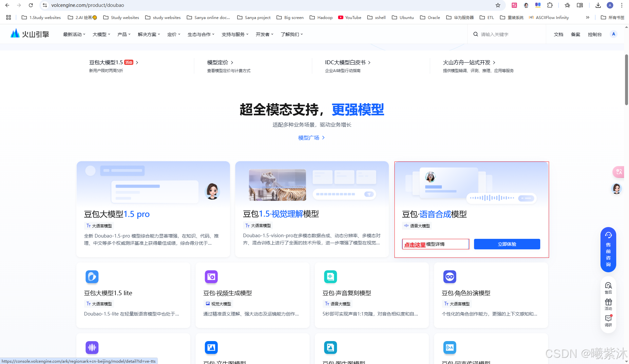
Task: Click the voice cloning model icon
Action: pyautogui.click(x=330, y=277)
